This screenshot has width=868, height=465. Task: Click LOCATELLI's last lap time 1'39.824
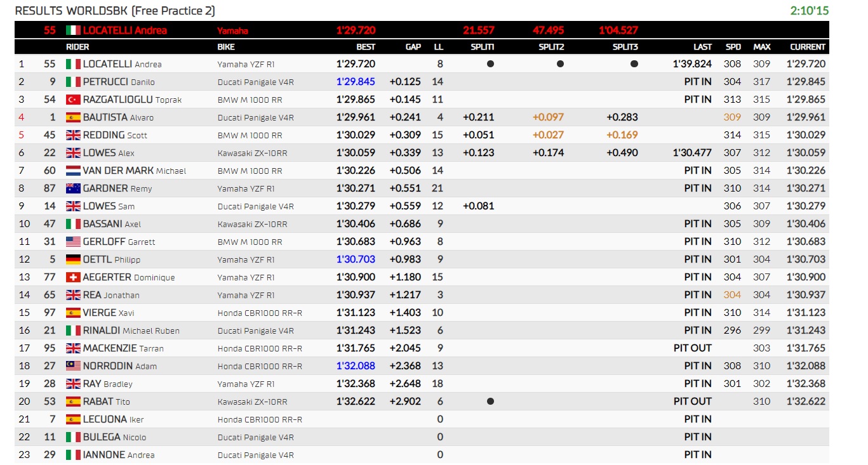[x=692, y=64]
